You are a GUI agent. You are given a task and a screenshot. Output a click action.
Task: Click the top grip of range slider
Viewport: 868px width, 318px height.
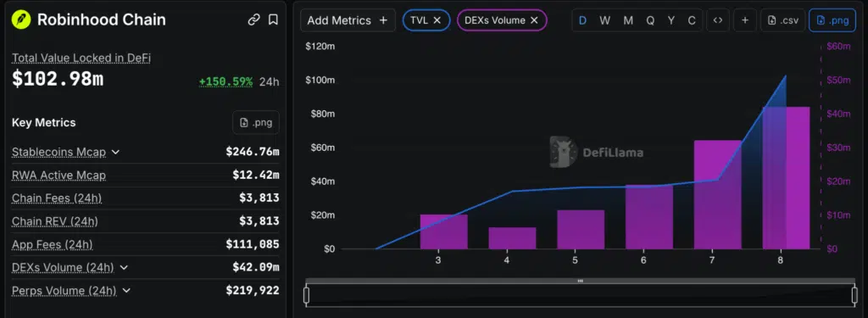click(x=580, y=281)
